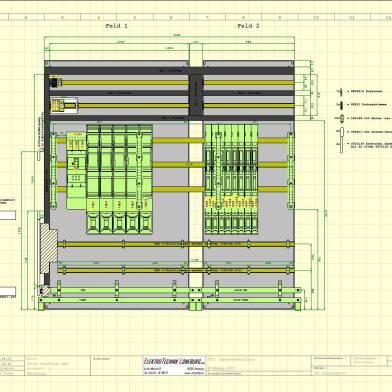Select the bottom green mounting rail

pyautogui.click(x=170, y=300)
